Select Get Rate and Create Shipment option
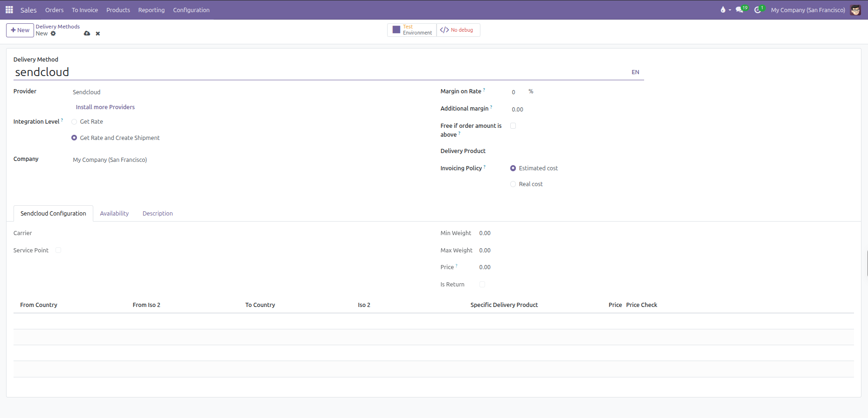Image resolution: width=868 pixels, height=418 pixels. 74,138
